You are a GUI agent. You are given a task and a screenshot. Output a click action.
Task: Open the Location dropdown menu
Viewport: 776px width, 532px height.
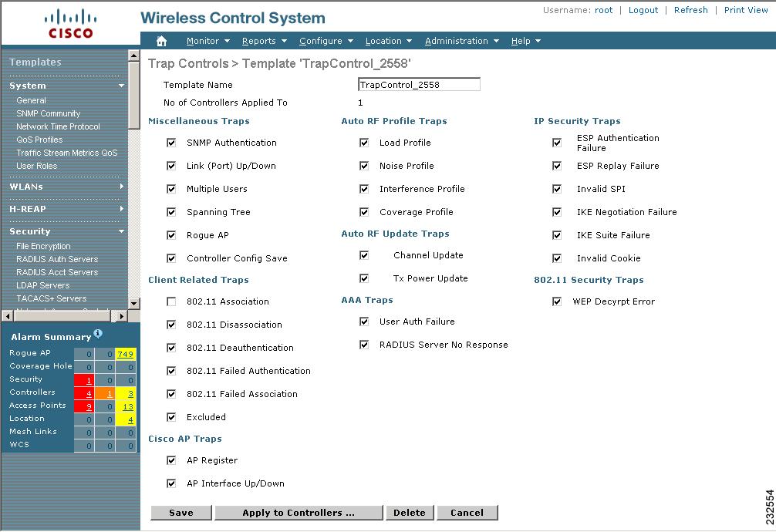pyautogui.click(x=389, y=41)
